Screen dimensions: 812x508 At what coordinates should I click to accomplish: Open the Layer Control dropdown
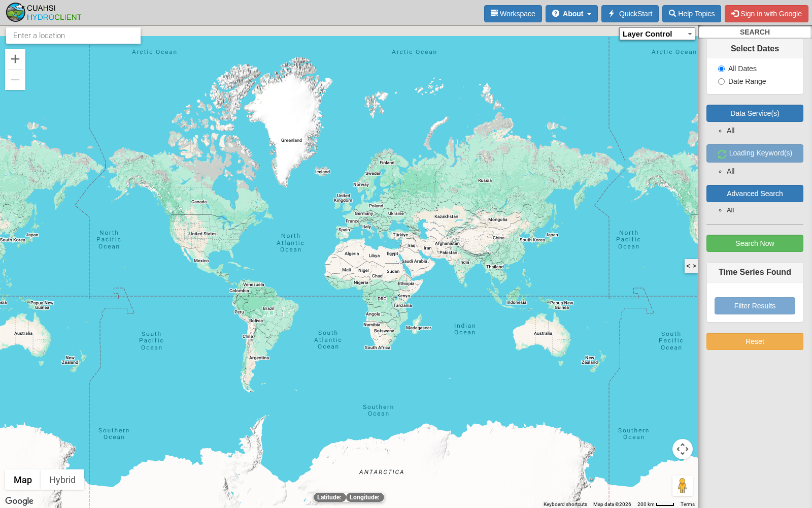pyautogui.click(x=657, y=34)
